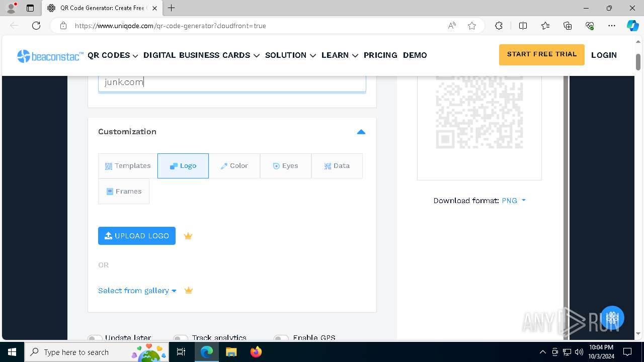Open Browser essentials icon
This screenshot has height=362, width=644.
point(590,26)
